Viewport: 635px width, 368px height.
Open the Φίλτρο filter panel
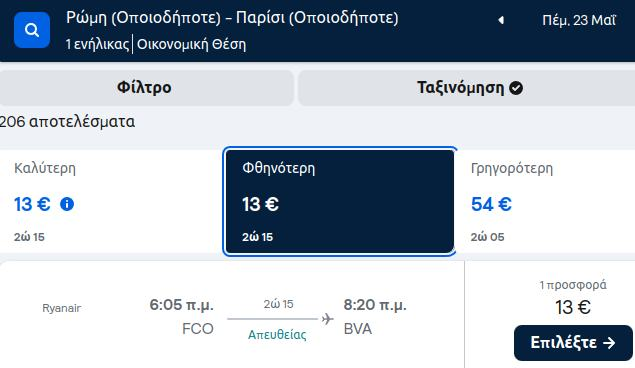(x=146, y=88)
